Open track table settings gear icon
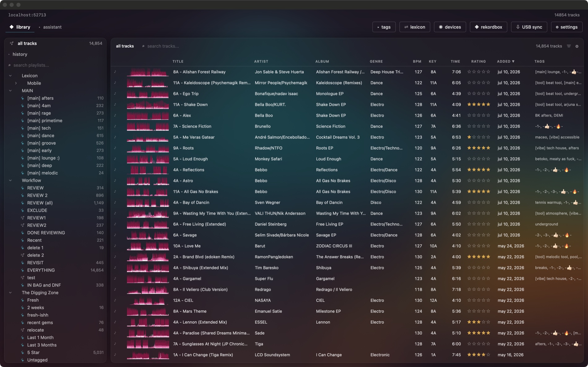This screenshot has width=588, height=367. point(577,46)
